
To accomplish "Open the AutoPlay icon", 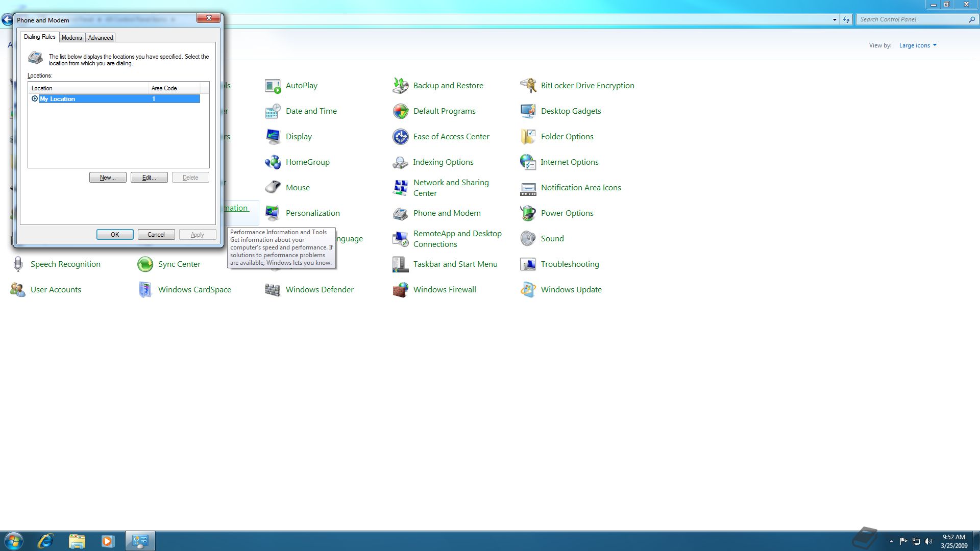I will coord(273,86).
